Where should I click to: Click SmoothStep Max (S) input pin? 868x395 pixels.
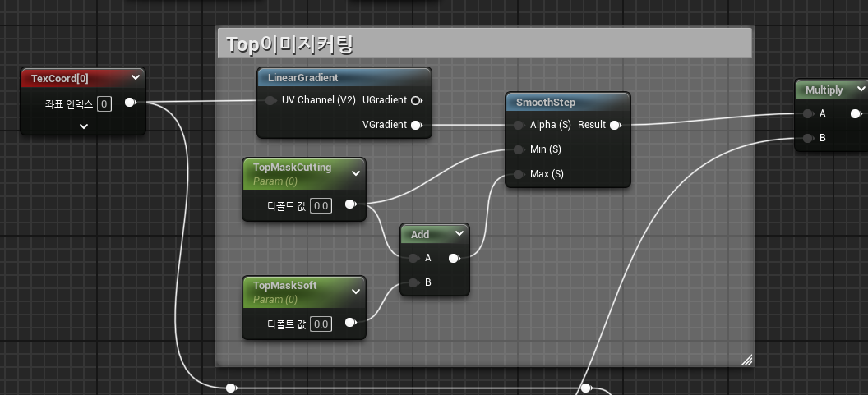pos(518,174)
